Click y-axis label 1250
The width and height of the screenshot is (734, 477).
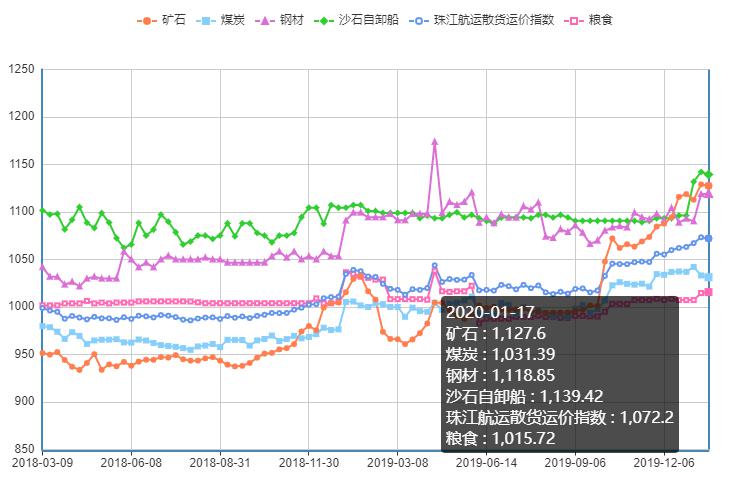tap(22, 69)
